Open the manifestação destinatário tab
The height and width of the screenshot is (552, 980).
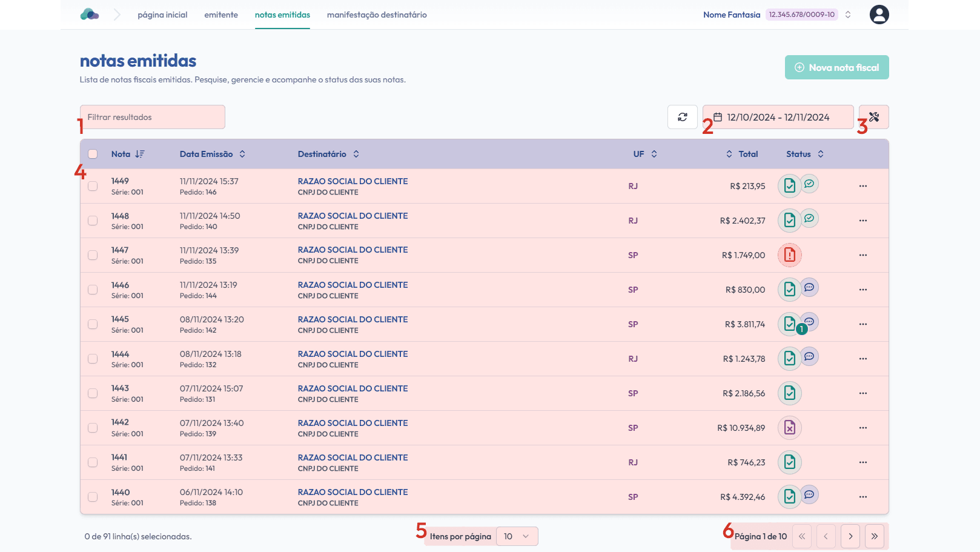click(x=377, y=15)
